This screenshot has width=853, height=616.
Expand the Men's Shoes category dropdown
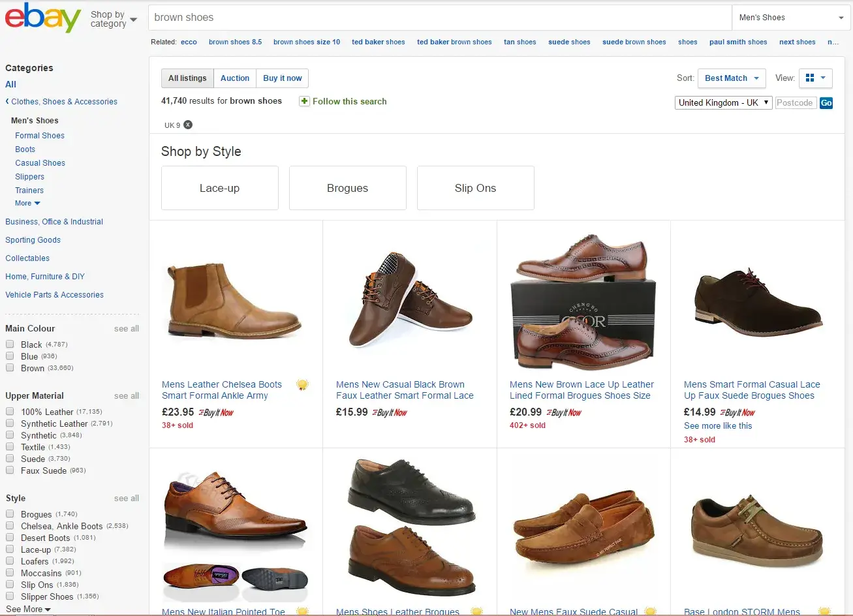tap(791, 18)
